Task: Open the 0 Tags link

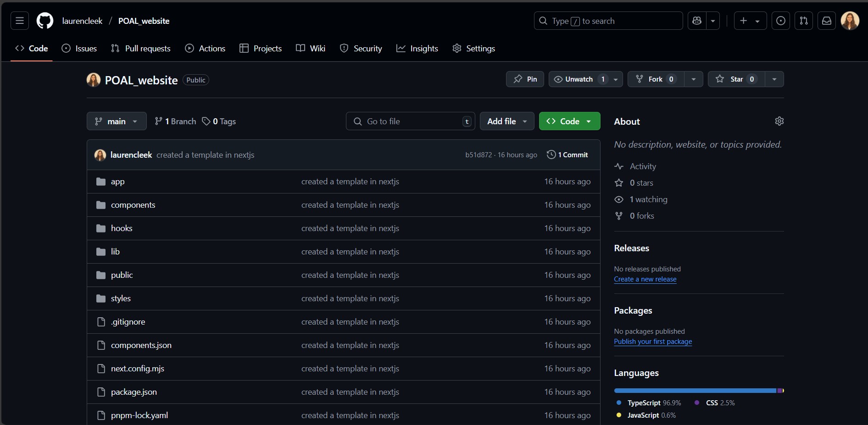Action: (x=219, y=121)
